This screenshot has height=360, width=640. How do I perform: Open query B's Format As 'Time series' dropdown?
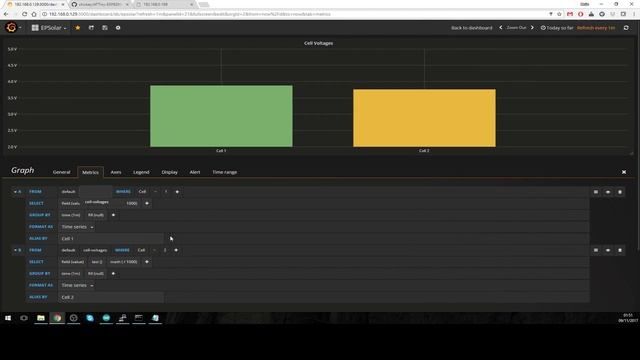(x=78, y=286)
